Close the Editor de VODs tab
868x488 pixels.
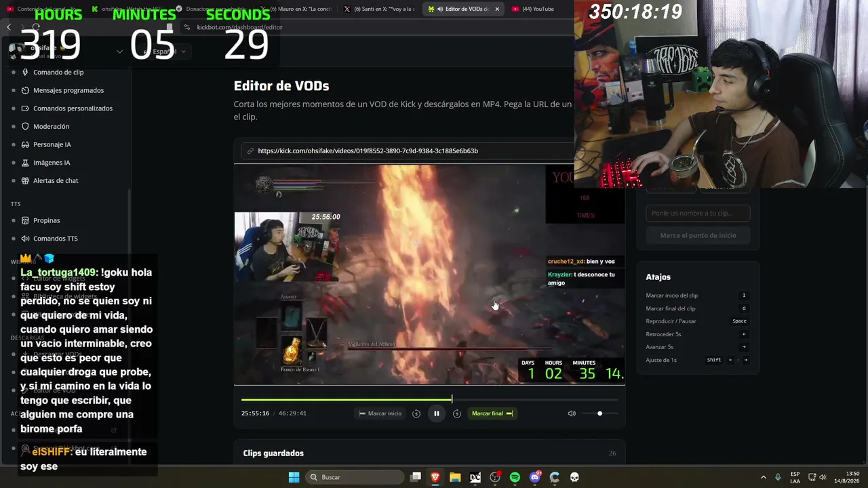(x=497, y=9)
